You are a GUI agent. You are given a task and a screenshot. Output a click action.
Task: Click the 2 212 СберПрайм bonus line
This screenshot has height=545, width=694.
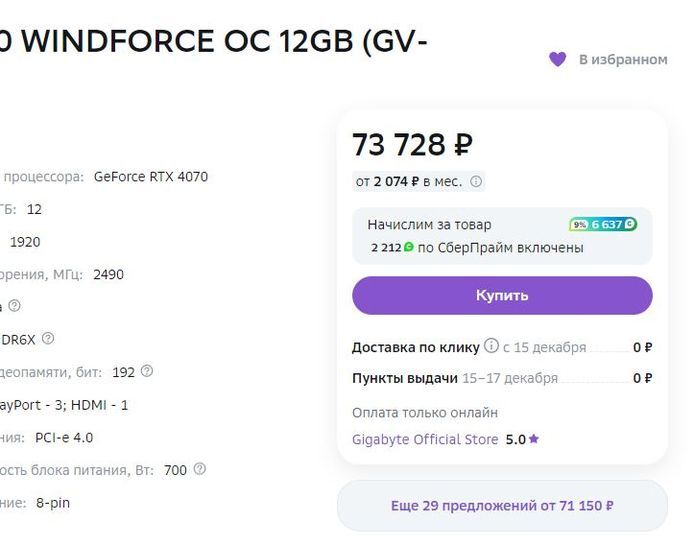[x=476, y=247]
